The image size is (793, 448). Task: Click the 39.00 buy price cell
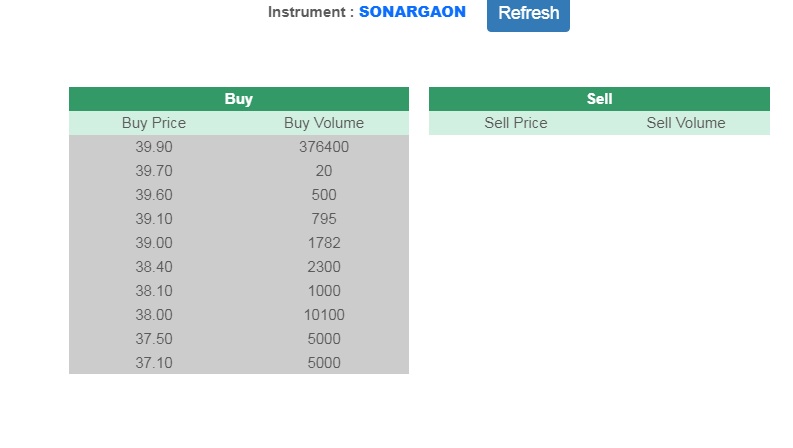(154, 243)
